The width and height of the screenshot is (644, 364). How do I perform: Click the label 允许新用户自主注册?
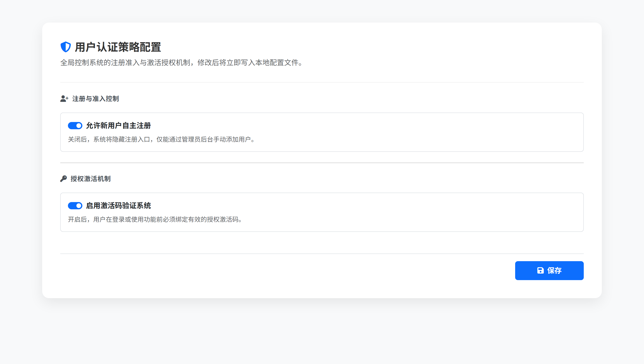click(118, 126)
